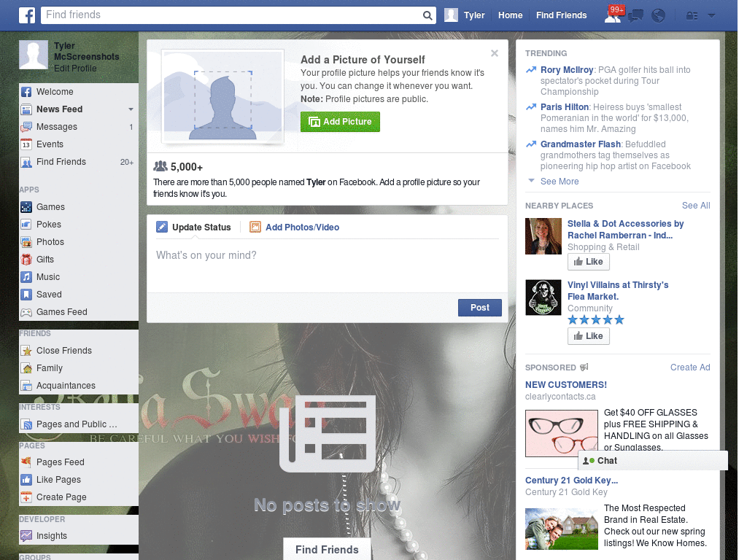
Task: Click the Create Ad link
Action: pos(690,367)
